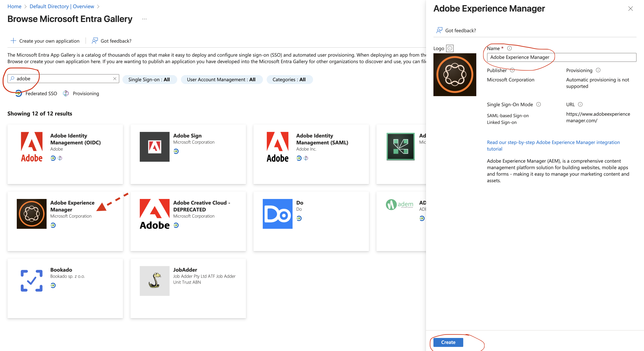Viewport: 644px width, 351px height.
Task: Click the info icon next to URL
Action: tap(580, 104)
